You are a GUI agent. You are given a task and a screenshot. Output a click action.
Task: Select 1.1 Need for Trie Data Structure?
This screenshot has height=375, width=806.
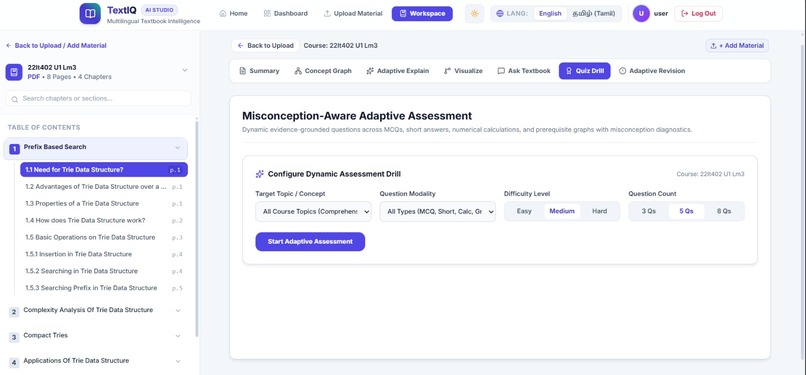[104, 170]
